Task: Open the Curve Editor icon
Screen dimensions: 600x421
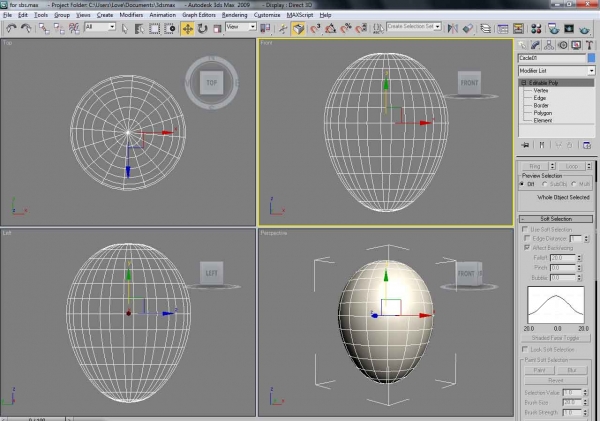Action: (x=503, y=29)
